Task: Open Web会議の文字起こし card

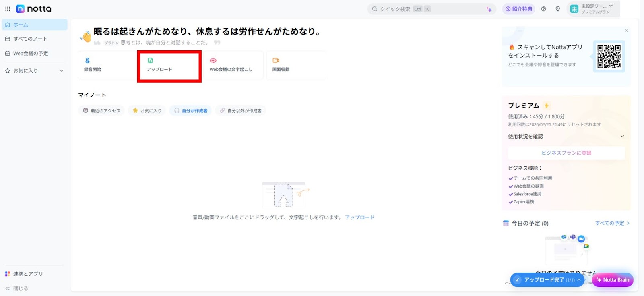Action: (x=233, y=65)
